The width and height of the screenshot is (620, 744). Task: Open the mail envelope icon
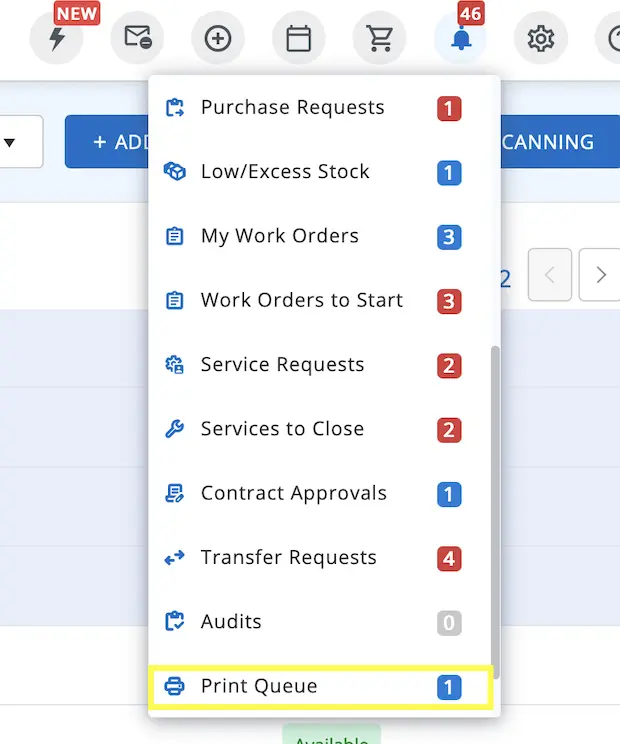pyautogui.click(x=137, y=39)
